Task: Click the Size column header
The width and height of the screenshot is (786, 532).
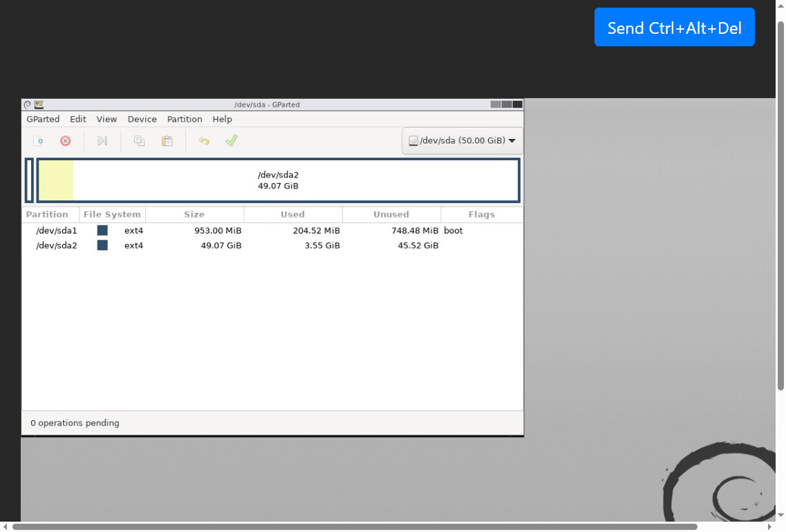Action: point(194,215)
